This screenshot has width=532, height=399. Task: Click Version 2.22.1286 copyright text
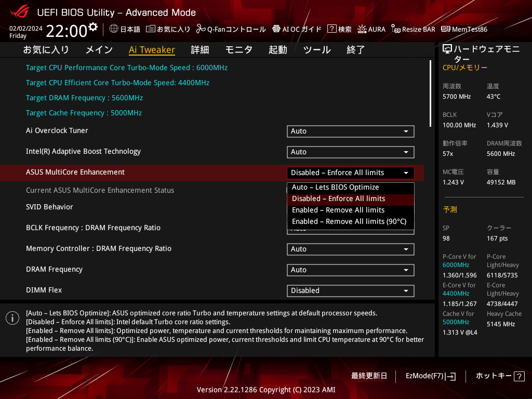click(x=266, y=390)
